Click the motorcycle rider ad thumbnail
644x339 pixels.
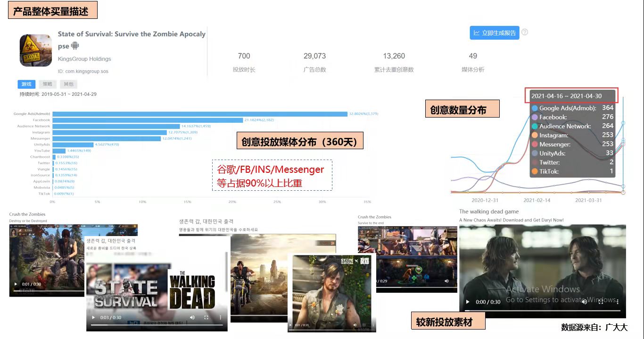(259, 279)
